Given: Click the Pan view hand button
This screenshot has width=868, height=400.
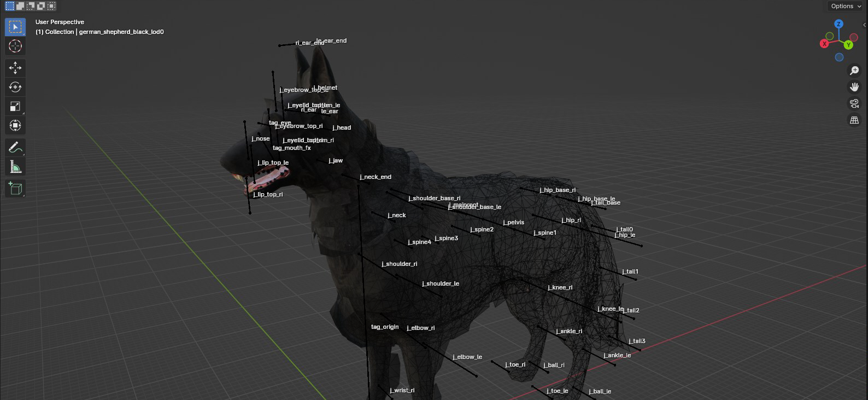Looking at the screenshot, I should (854, 87).
